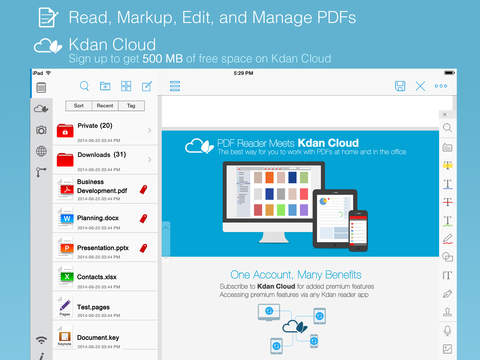Open the search magnifier in file toolbar

click(x=84, y=86)
